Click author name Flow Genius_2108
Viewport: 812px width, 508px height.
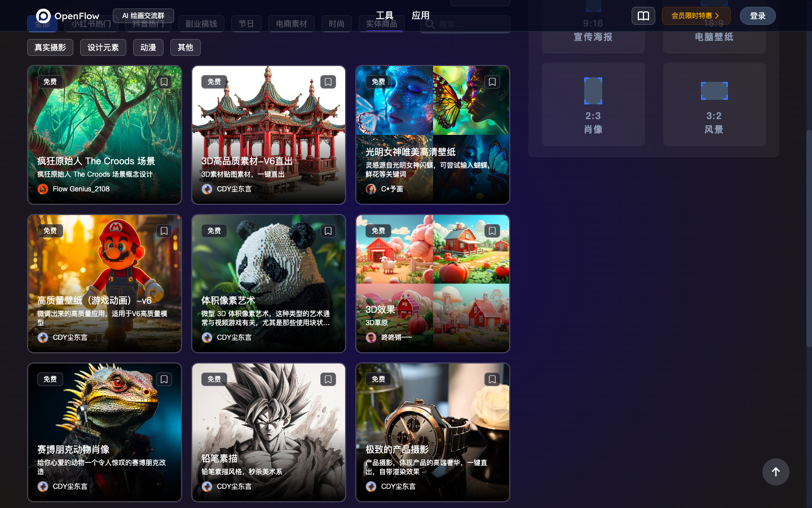point(81,189)
